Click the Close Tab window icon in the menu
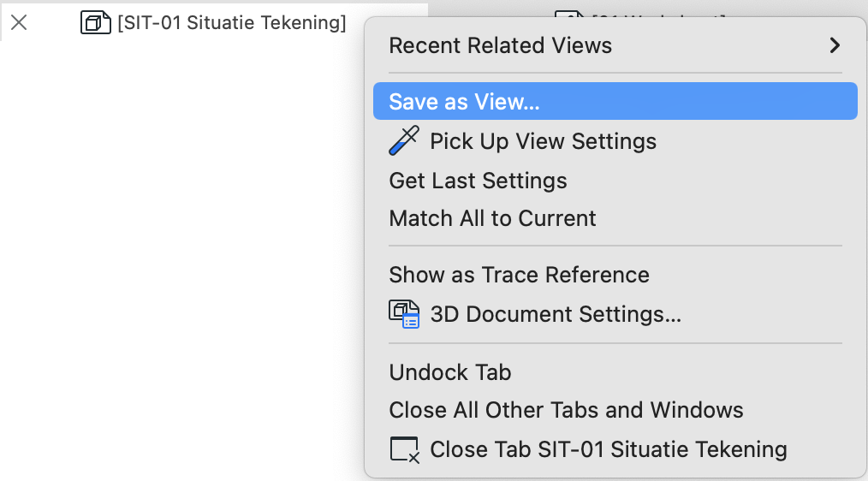The image size is (868, 481). 404,449
